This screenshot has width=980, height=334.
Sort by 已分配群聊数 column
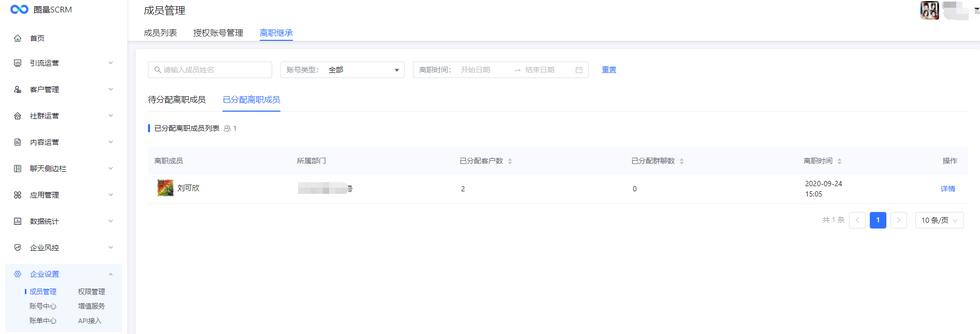click(681, 161)
